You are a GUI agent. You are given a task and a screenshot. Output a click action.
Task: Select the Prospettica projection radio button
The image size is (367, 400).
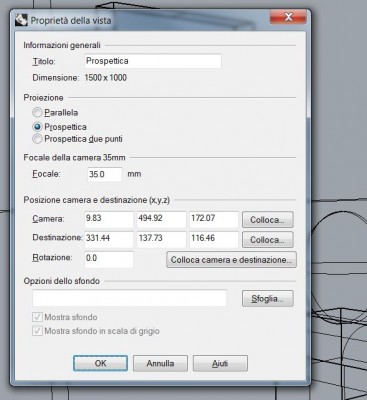37,127
